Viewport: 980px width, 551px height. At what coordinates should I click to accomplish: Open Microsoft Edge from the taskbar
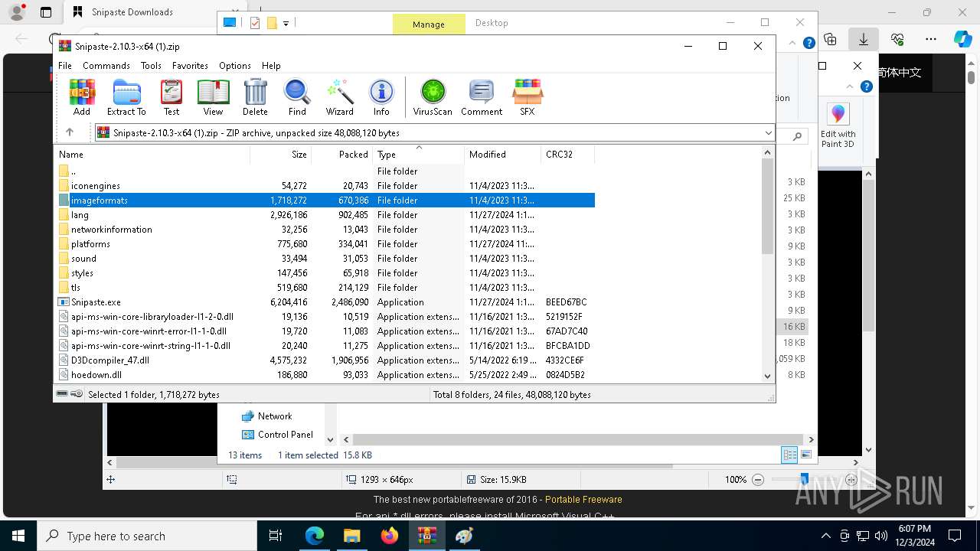tap(315, 536)
